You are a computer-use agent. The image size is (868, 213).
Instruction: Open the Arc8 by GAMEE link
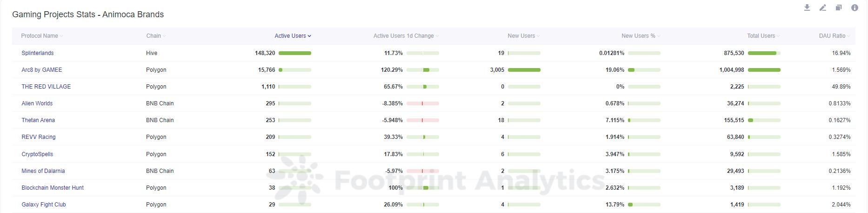pyautogui.click(x=42, y=70)
